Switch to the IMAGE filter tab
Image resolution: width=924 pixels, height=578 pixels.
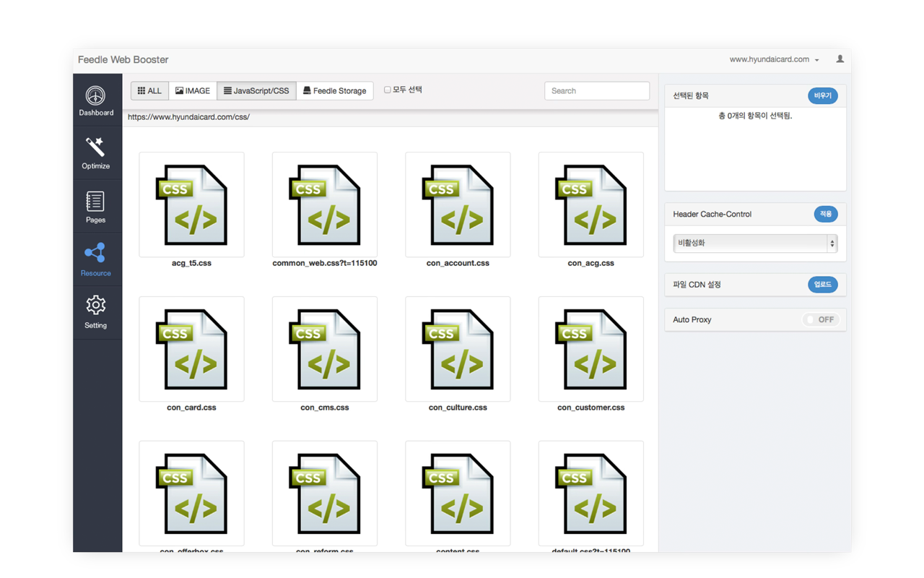tap(193, 91)
